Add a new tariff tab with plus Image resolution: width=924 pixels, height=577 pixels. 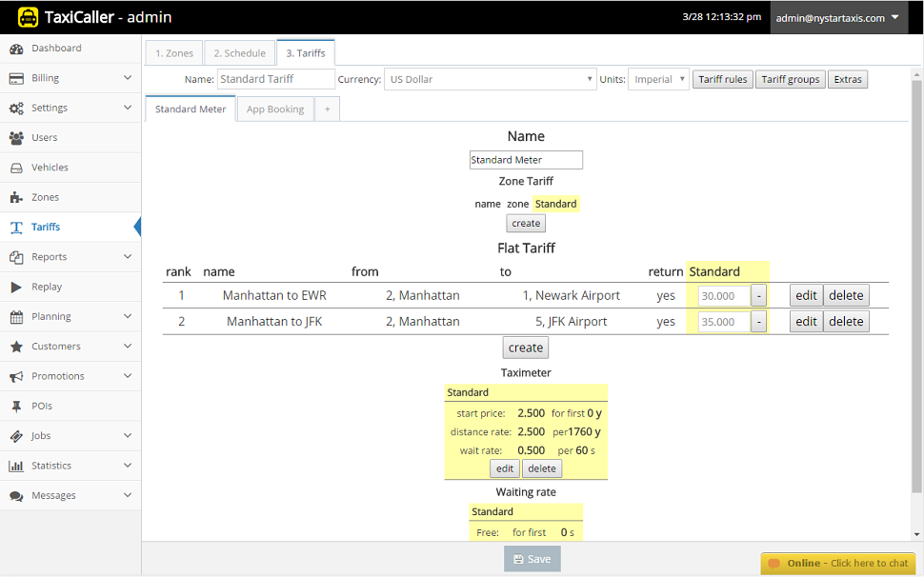[x=327, y=109]
